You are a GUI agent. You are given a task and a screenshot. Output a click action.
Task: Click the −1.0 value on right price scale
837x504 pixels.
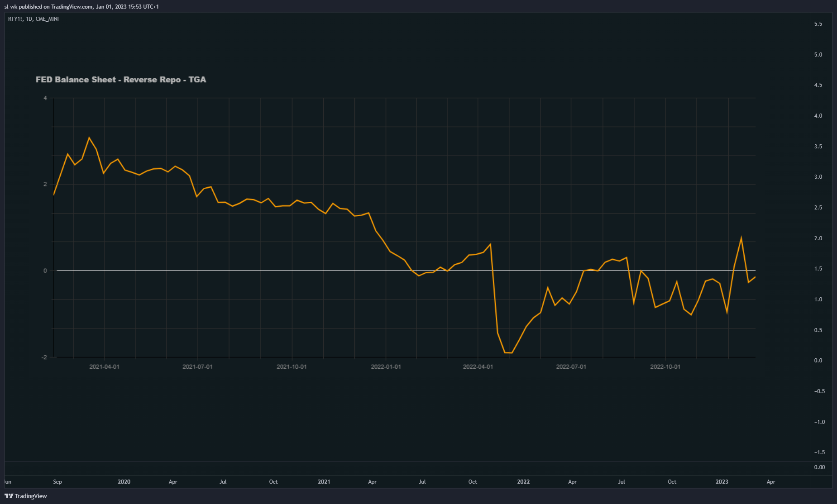point(819,422)
